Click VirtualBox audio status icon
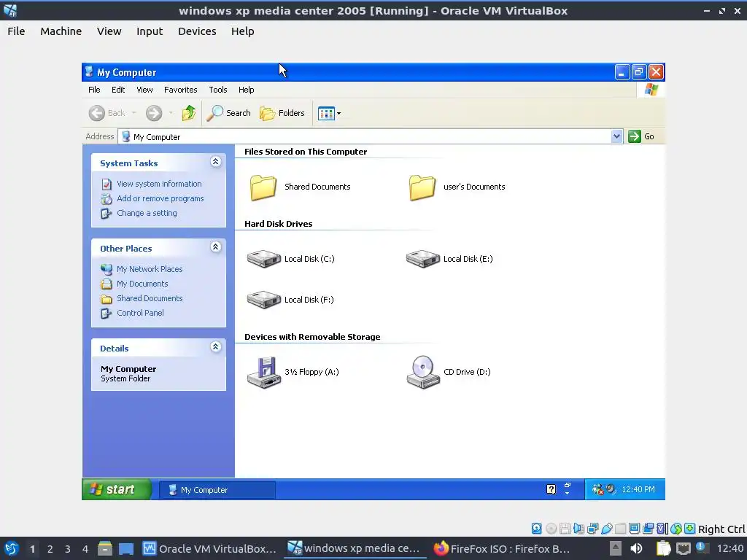 [x=578, y=529]
